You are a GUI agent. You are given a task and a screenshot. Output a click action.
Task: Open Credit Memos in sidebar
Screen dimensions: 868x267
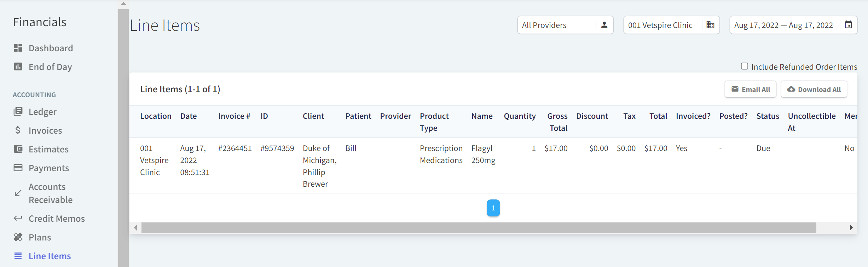(57, 219)
